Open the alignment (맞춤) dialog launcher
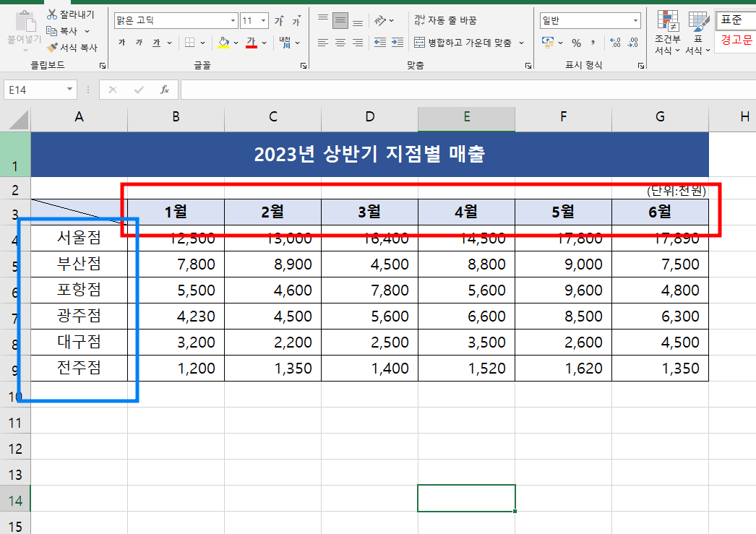 (528, 66)
